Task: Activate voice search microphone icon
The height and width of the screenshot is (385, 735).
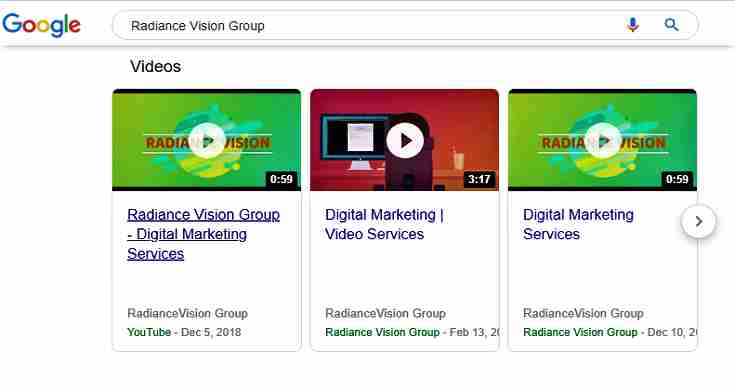Action: tap(633, 24)
